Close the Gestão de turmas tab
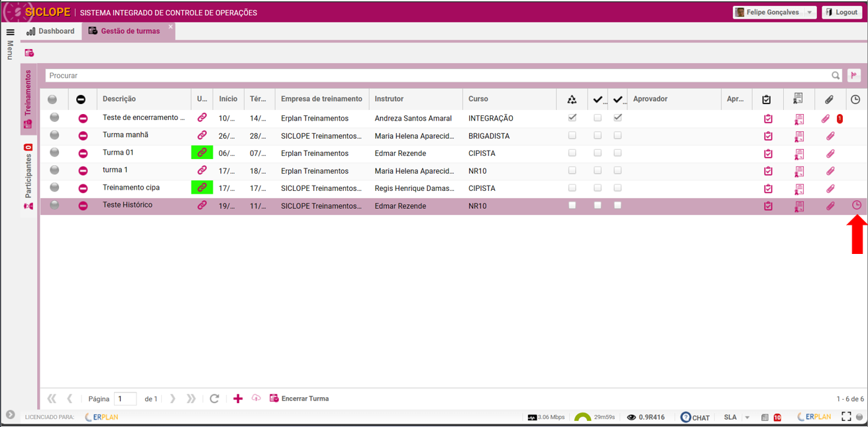 tap(170, 27)
